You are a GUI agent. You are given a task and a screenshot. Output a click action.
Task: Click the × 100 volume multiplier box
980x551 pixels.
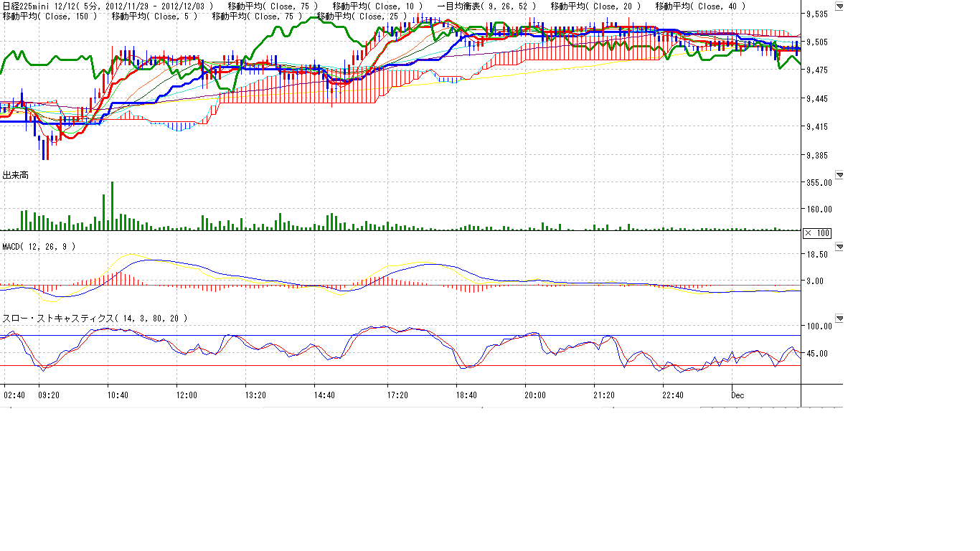816,233
